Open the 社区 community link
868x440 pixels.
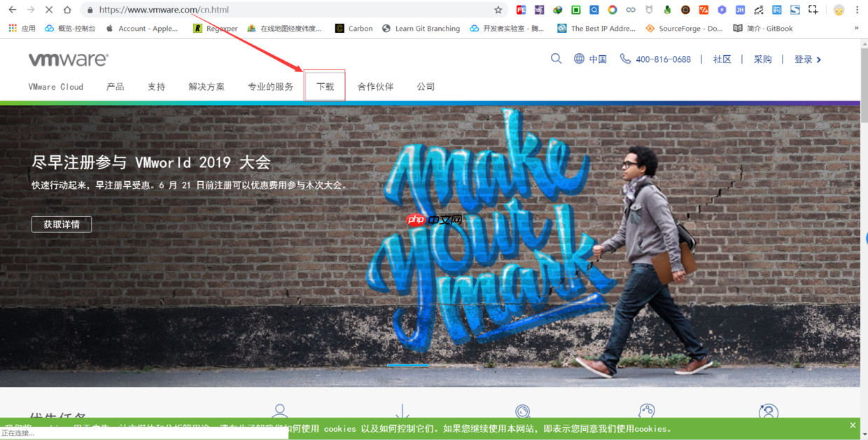click(722, 59)
